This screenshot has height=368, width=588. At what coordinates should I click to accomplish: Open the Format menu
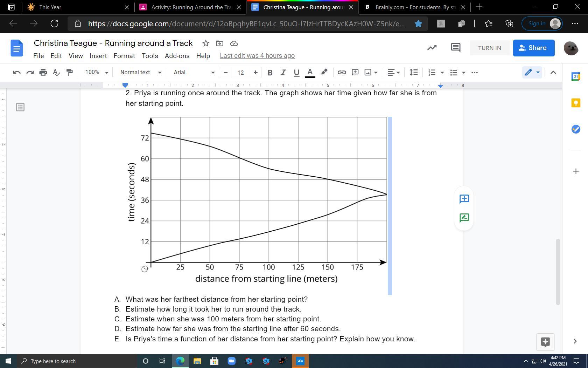point(124,56)
